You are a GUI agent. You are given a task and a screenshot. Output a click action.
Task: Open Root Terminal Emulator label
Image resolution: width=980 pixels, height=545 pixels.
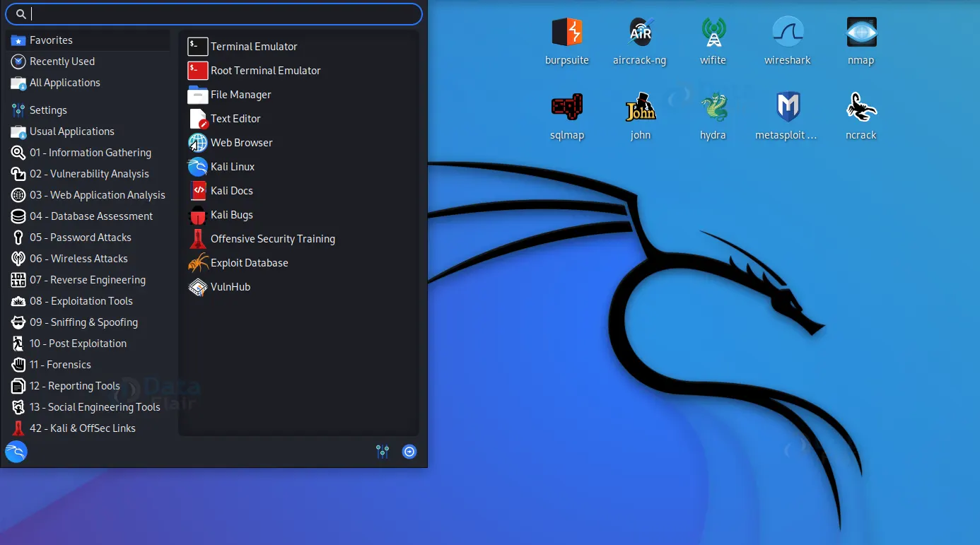[x=266, y=71]
